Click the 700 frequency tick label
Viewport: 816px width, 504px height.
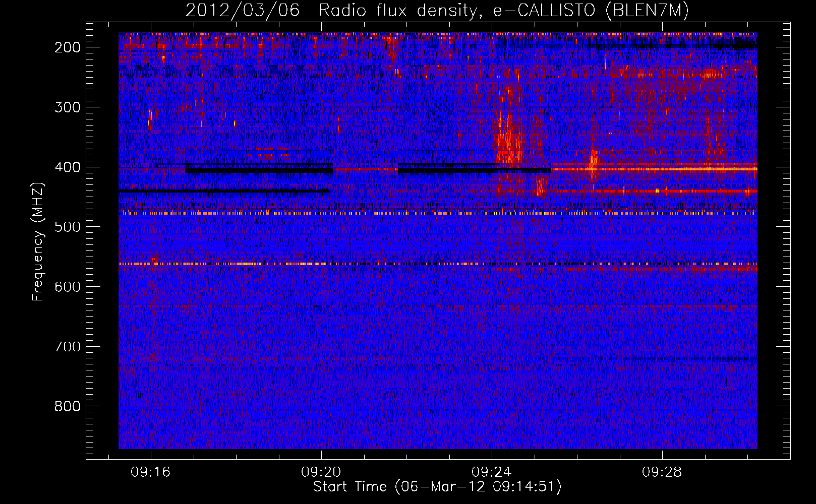tap(67, 347)
